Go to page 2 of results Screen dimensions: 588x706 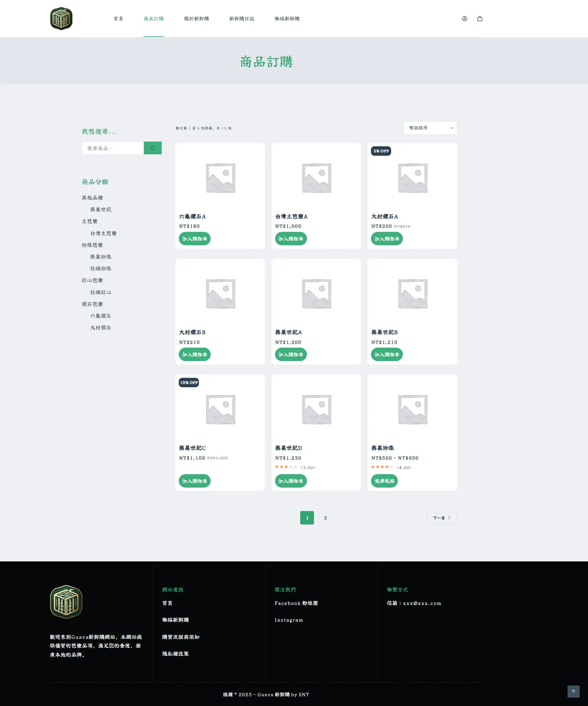(x=325, y=518)
